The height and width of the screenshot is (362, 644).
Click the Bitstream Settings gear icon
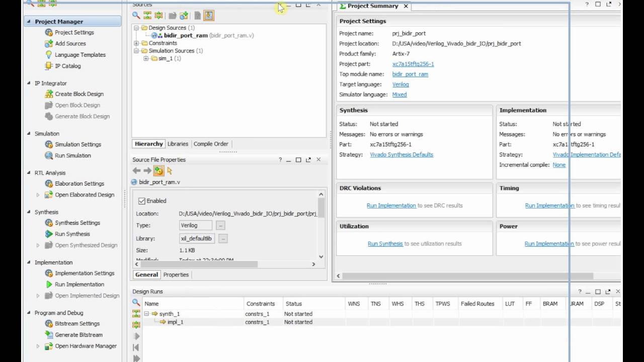tap(49, 323)
